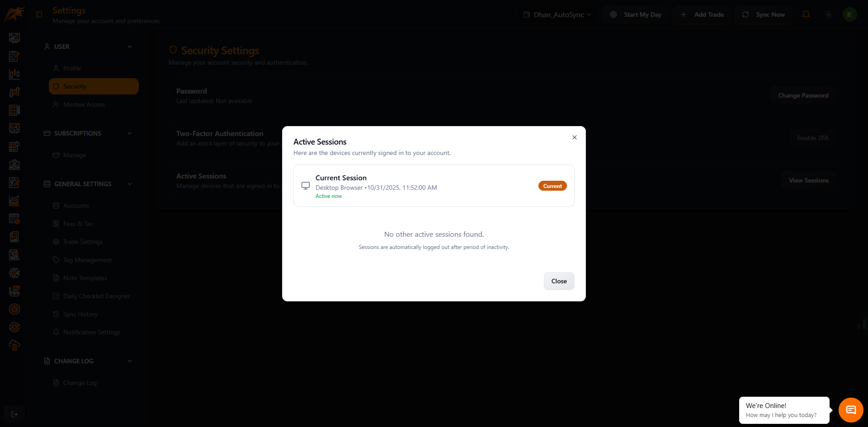Open the calendar icon in the sidebar

point(14,219)
